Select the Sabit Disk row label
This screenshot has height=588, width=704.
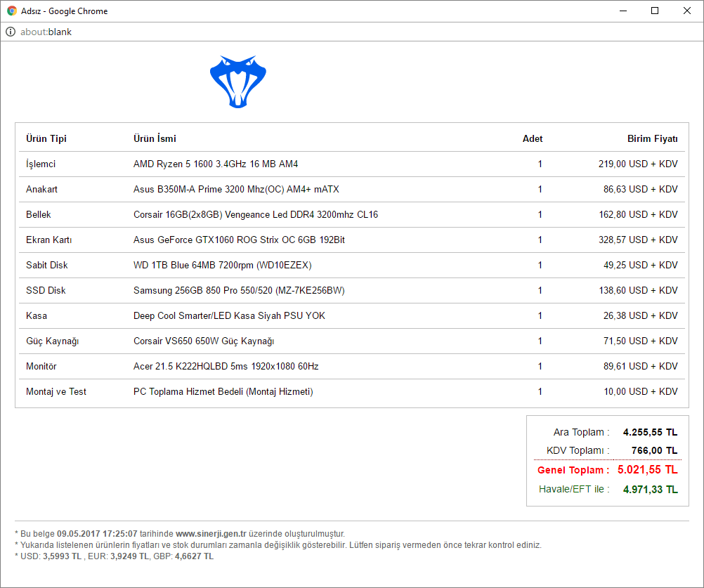pyautogui.click(x=46, y=265)
